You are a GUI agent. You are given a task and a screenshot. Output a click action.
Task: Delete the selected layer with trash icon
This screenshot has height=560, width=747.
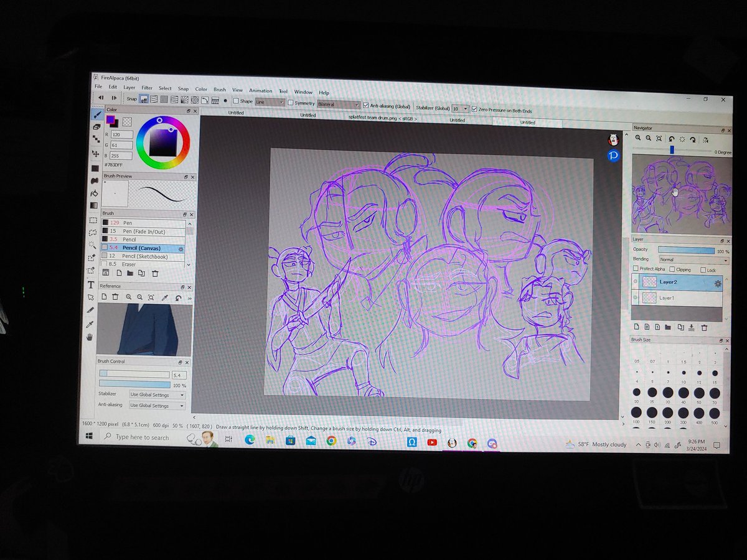click(704, 327)
